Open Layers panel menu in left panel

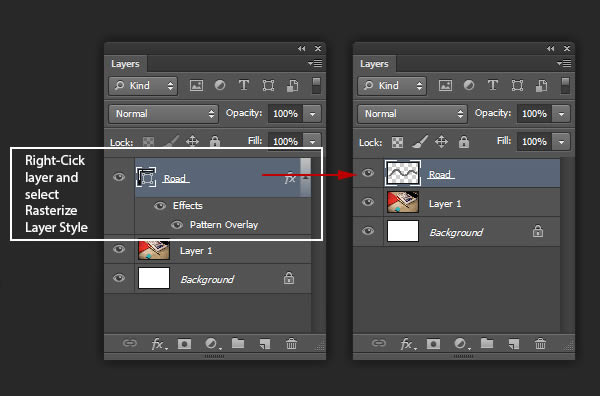[315, 64]
